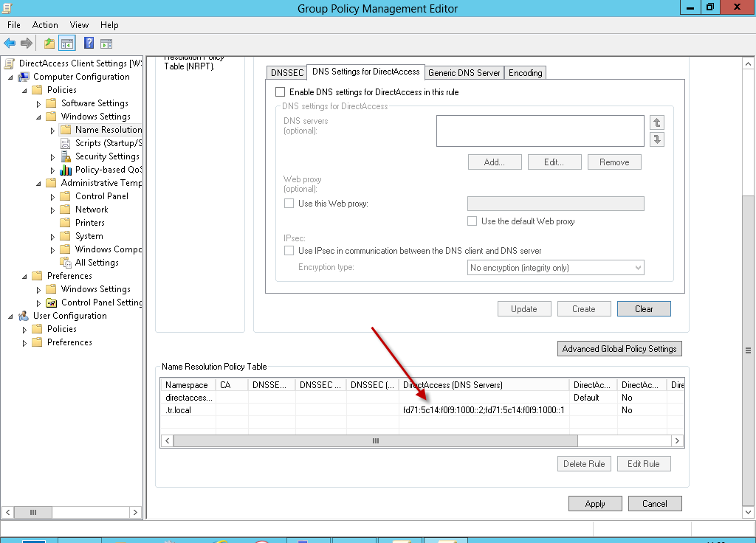Screen dimensions: 756x543
Task: Move DNS server up with arrow button
Action: (x=657, y=123)
